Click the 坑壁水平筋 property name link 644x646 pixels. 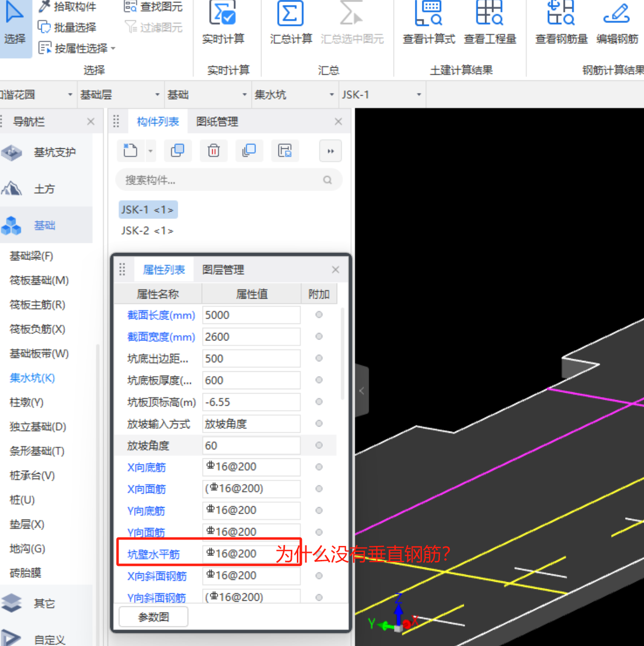[153, 554]
